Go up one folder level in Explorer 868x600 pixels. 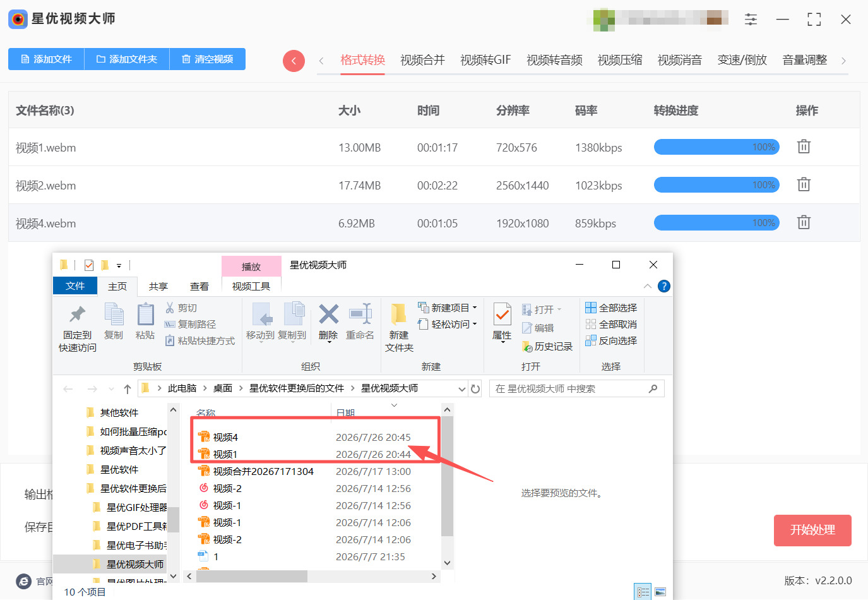(x=128, y=388)
